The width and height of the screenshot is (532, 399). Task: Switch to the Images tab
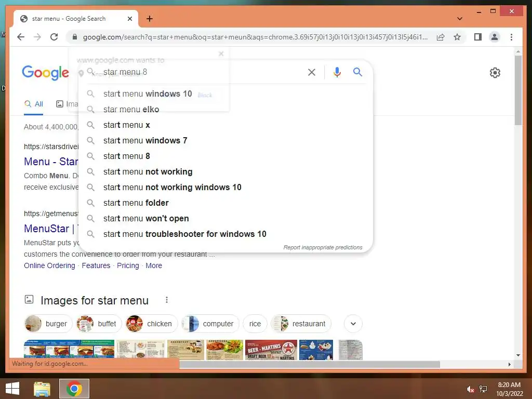click(67, 104)
